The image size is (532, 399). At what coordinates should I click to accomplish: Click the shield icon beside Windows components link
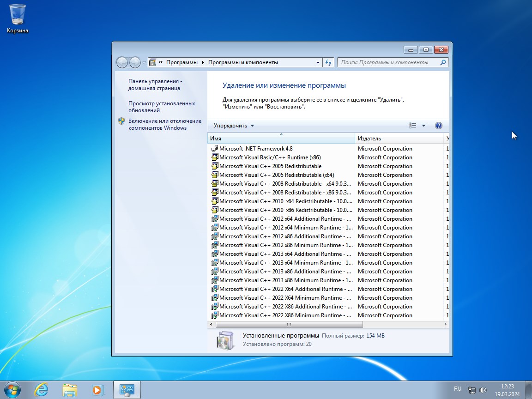[x=121, y=121]
